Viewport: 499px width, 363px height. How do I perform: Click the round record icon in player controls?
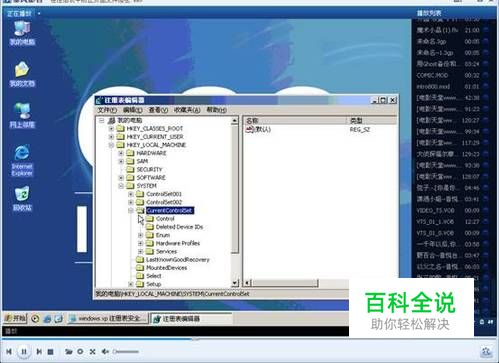coord(80,351)
